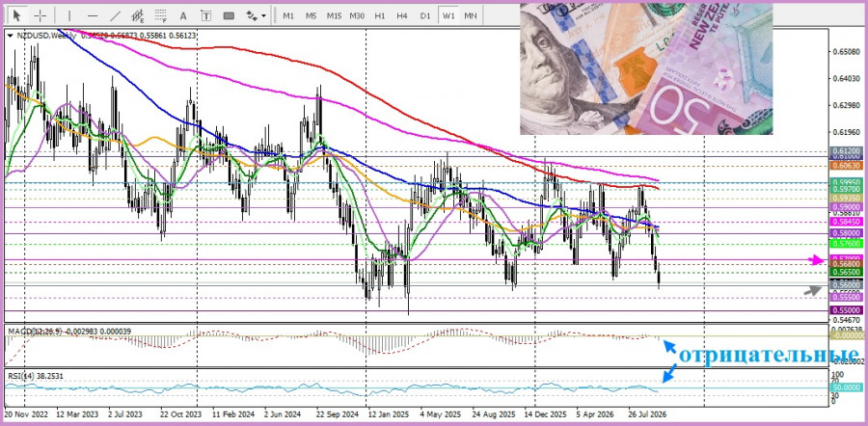Select the W1 weekly timeframe
This screenshot has height=426, width=868.
[x=448, y=15]
